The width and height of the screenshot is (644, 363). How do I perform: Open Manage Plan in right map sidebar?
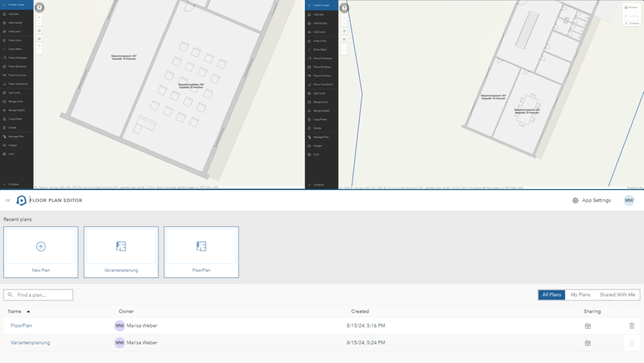321,137
